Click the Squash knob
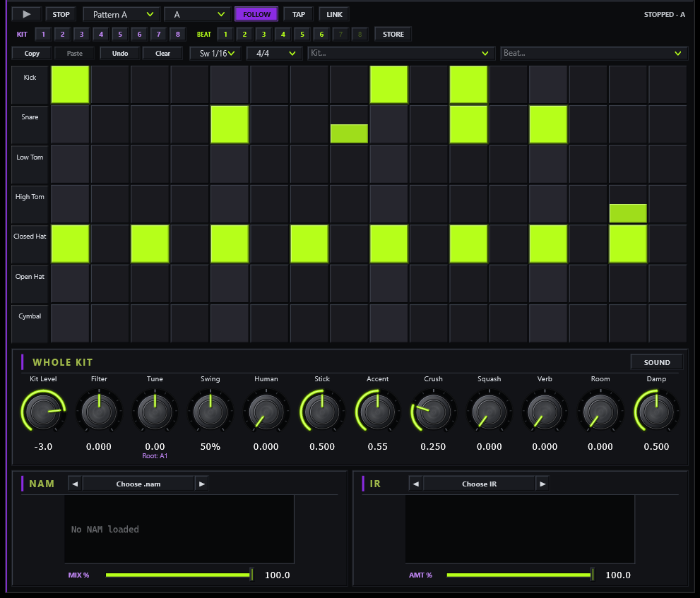 [490, 411]
